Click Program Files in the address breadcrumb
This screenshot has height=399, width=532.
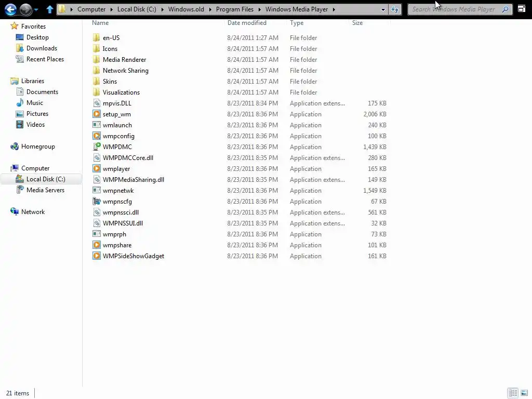click(x=235, y=9)
